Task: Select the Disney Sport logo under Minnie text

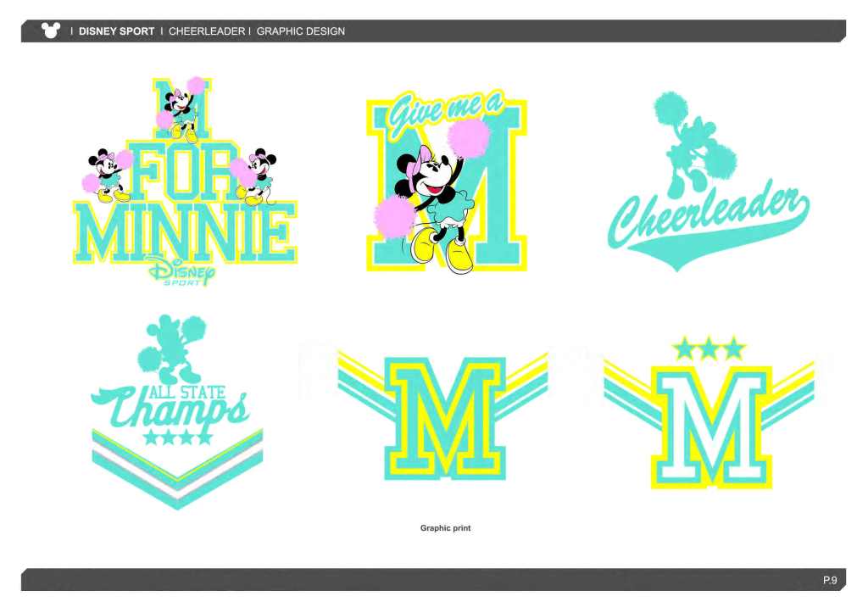Action: (180, 270)
